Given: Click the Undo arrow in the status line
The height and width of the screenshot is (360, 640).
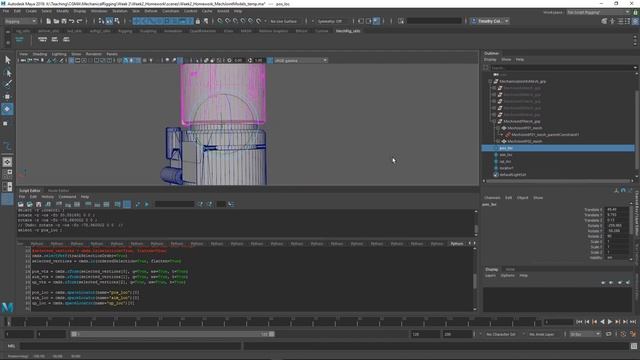Looking at the screenshot, I should click(x=71, y=21).
